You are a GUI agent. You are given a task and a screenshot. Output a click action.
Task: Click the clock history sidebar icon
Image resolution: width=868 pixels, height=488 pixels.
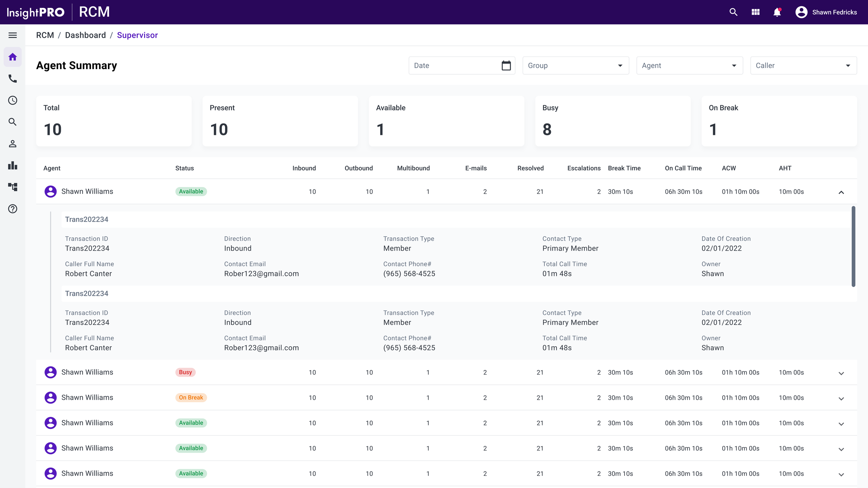point(12,100)
